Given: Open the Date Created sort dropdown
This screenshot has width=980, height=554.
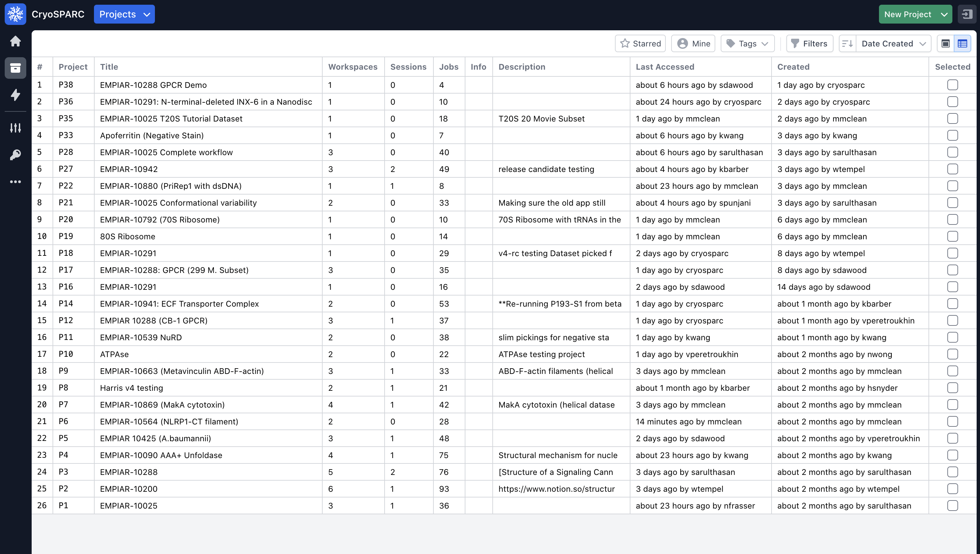Looking at the screenshot, I should pyautogui.click(x=893, y=44).
